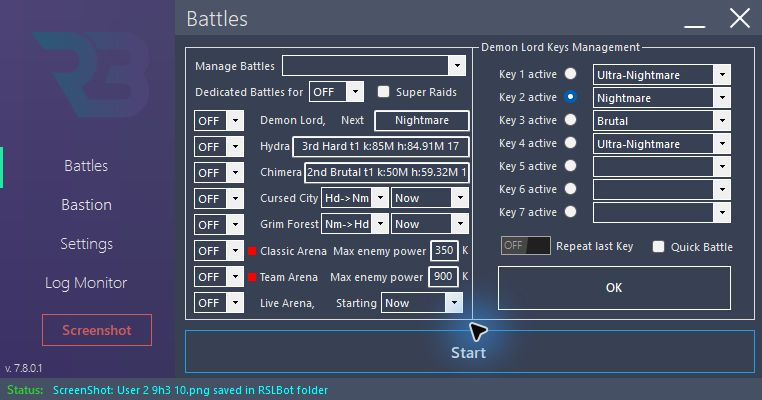Viewport: 762px width, 400px height.
Task: Open the Classic Arena OFF dropdown
Action: 219,251
